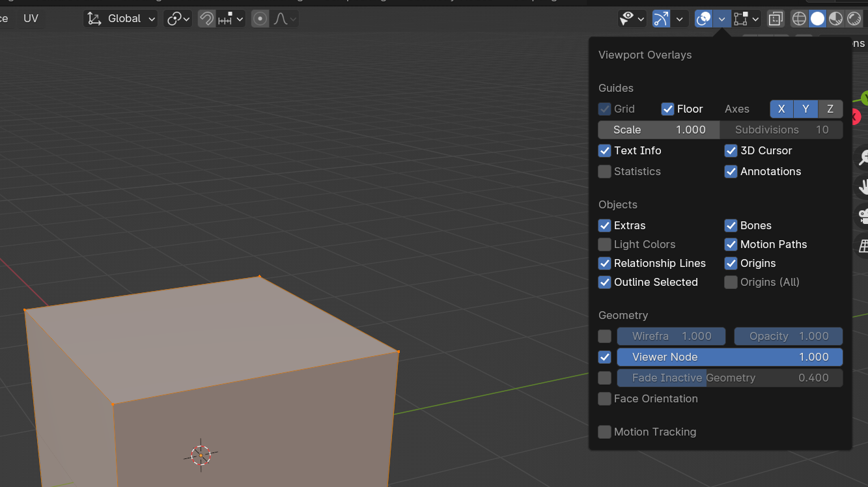Toggle Show Gizmo arrow icon
The image size is (868, 487).
[661, 19]
